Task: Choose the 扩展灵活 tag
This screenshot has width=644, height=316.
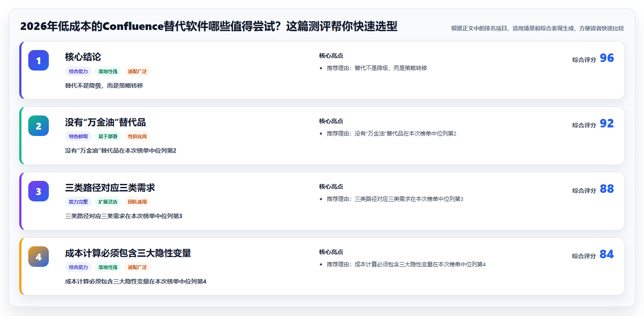Action: tap(108, 202)
